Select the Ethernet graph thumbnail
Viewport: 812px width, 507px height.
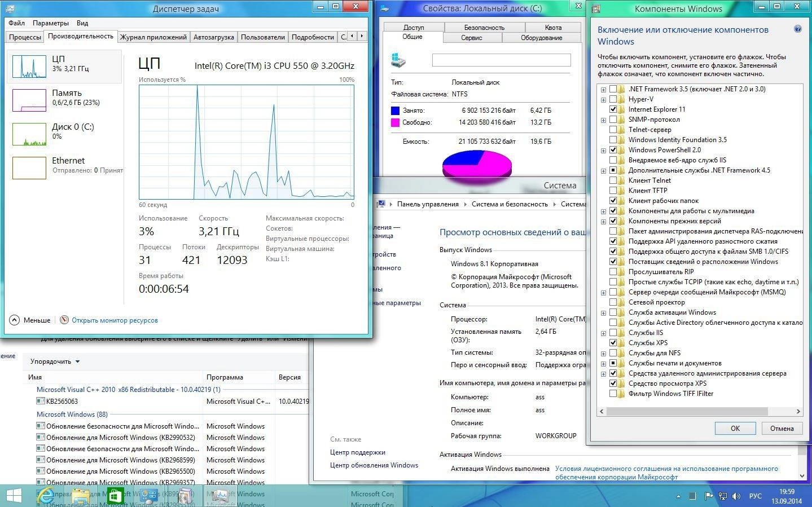click(29, 167)
